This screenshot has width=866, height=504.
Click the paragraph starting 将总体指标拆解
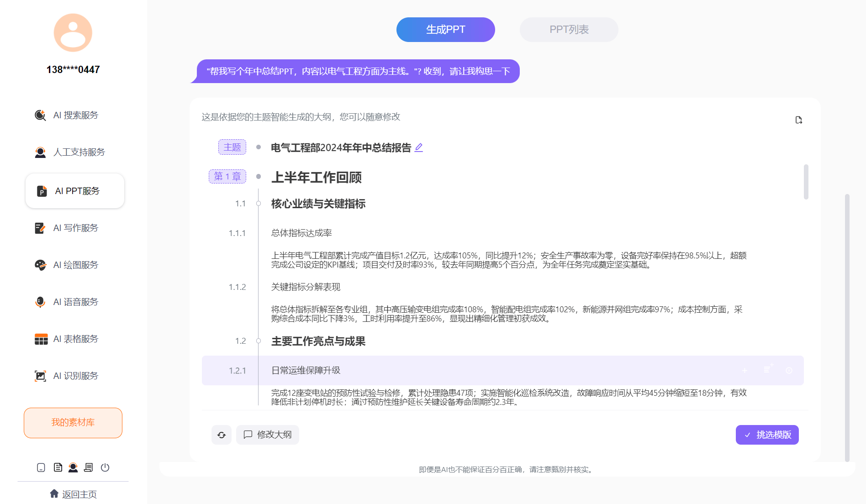click(507, 314)
